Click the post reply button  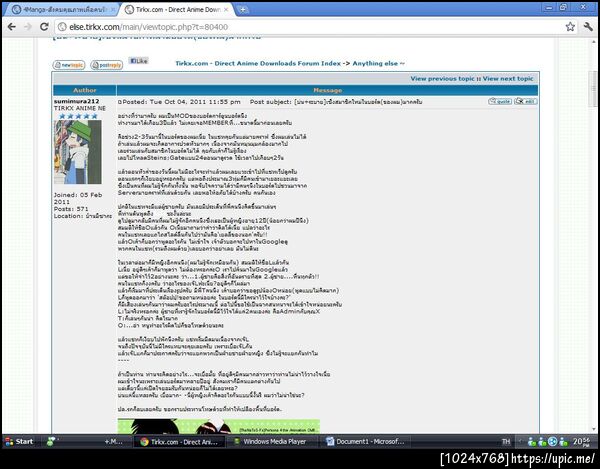tap(106, 65)
